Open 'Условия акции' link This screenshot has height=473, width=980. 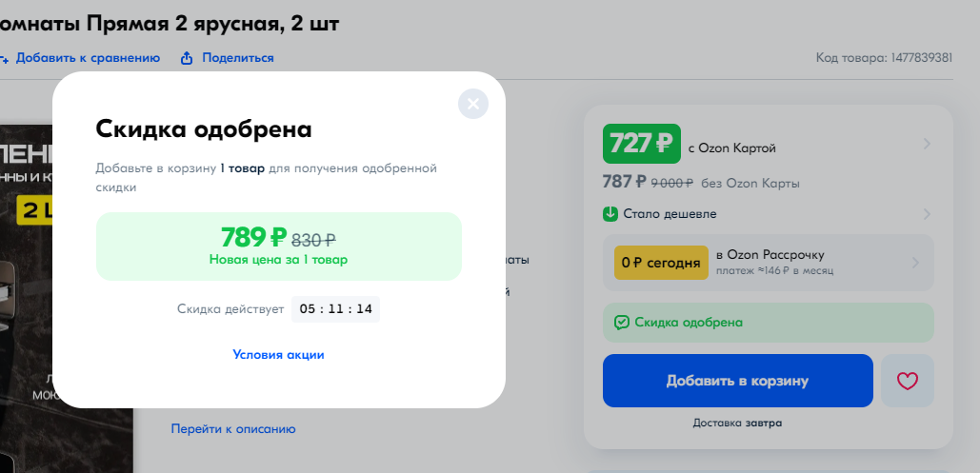(278, 354)
